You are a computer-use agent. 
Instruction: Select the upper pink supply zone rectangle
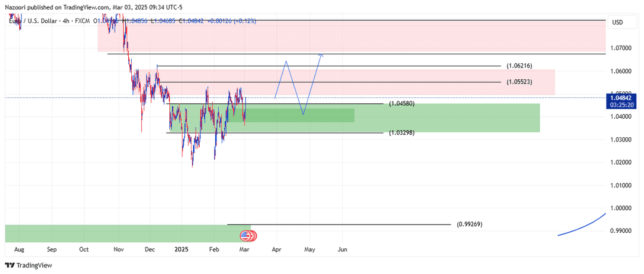(x=352, y=37)
